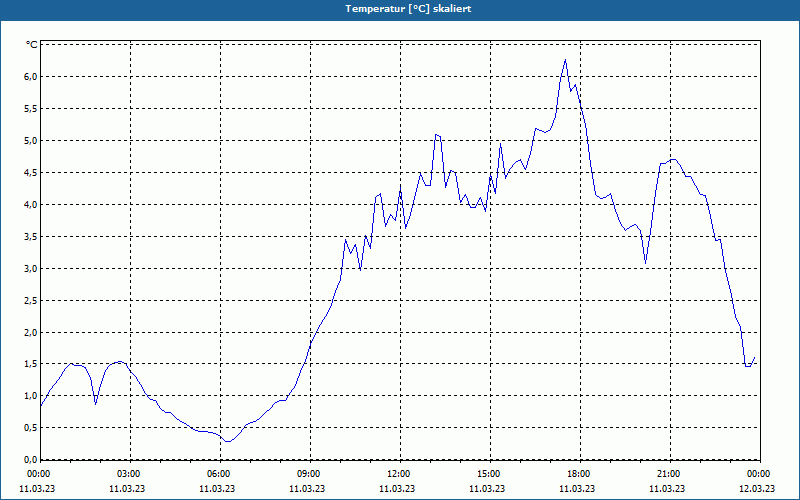Click the sharp dip near 20:10
800x500 pixels.
click(645, 263)
